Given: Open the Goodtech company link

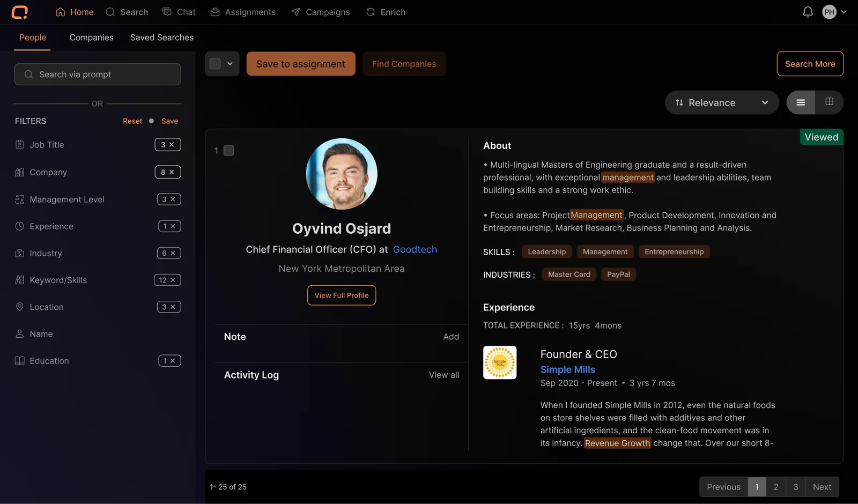Looking at the screenshot, I should tap(415, 249).
